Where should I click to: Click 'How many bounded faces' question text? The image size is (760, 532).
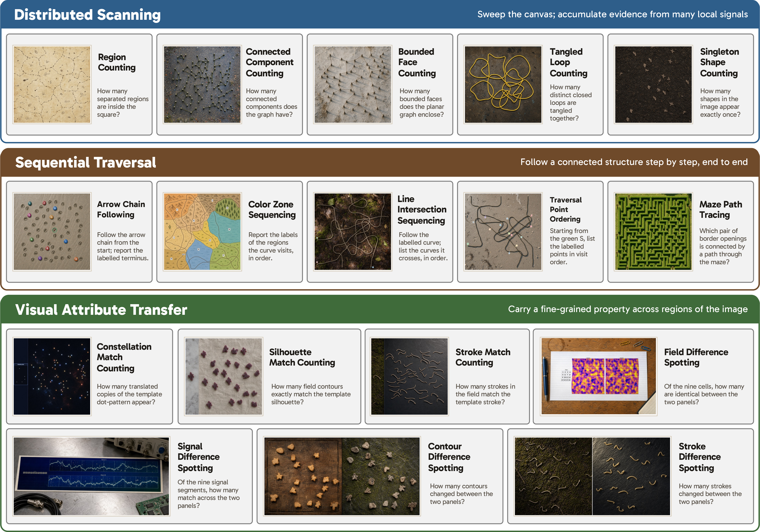coord(421,103)
